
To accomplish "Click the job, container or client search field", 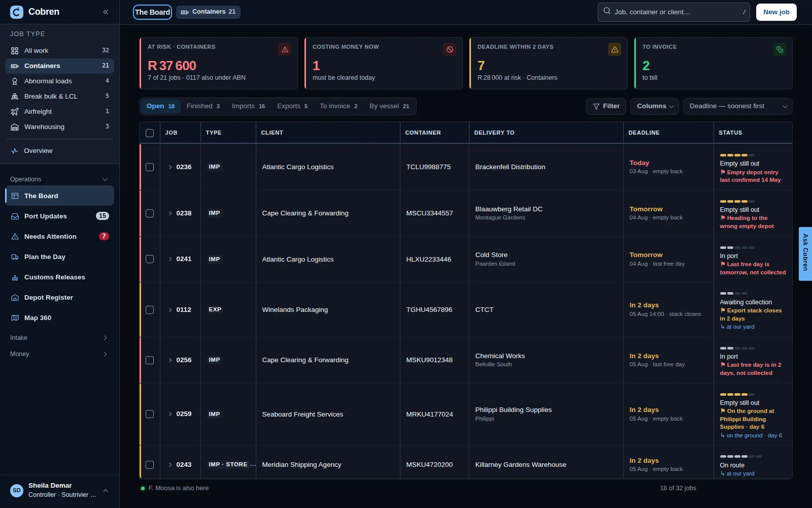I will pos(673,12).
